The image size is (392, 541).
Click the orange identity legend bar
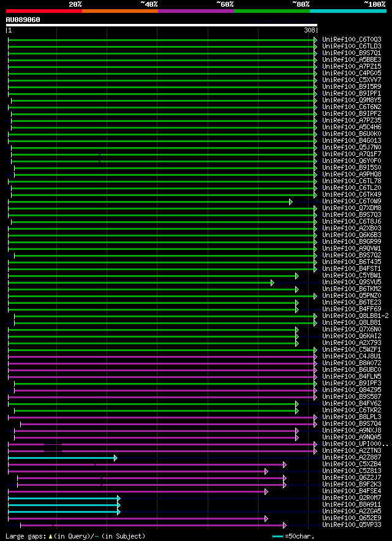[120, 11]
